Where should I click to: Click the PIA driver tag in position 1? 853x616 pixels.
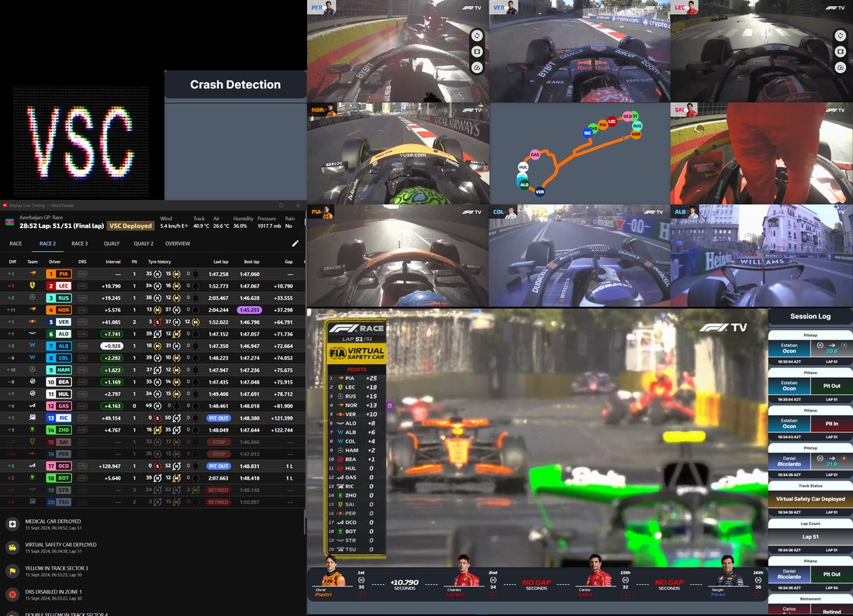tap(59, 274)
